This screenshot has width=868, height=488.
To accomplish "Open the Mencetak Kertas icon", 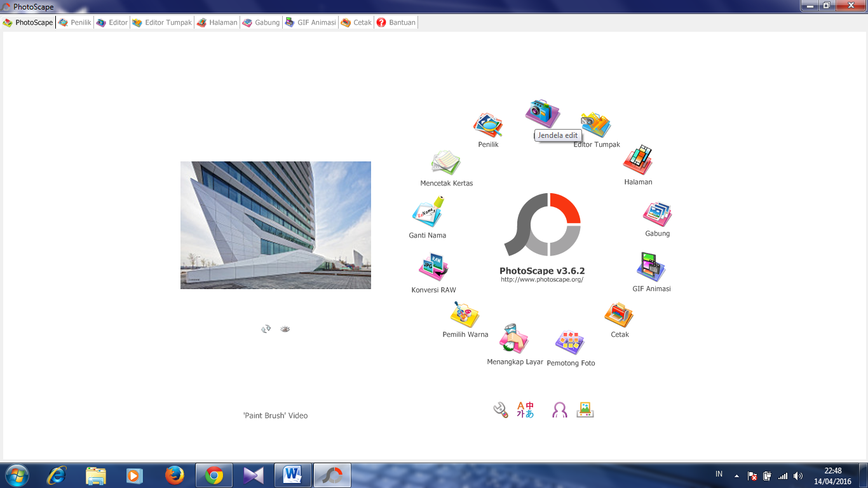I will coord(446,163).
